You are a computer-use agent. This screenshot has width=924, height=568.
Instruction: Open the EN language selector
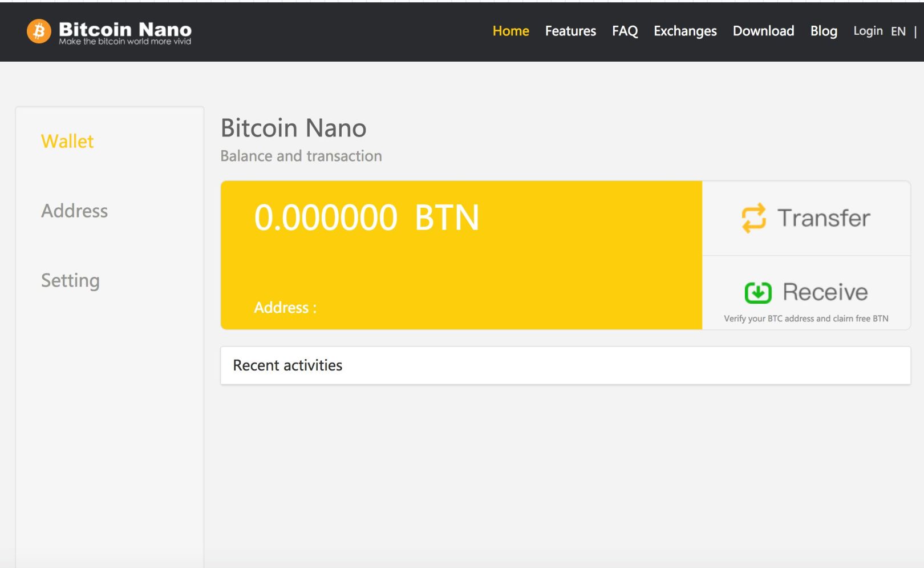[898, 31]
